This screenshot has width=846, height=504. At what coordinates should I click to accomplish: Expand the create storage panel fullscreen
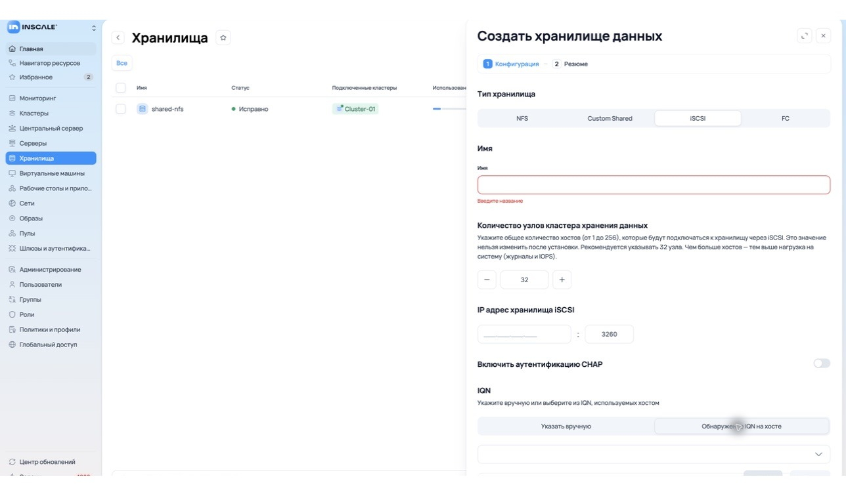tap(805, 36)
